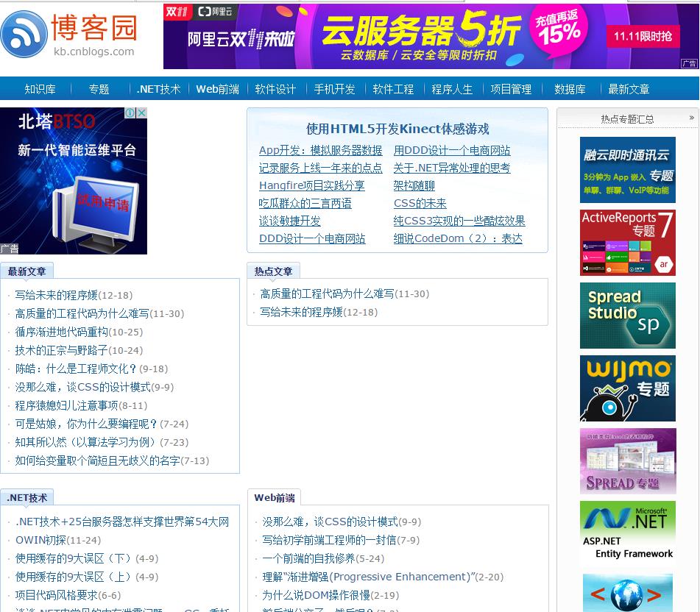700x612 pixels.
Task: Open the globe with brackets thumbnail
Action: click(x=628, y=594)
